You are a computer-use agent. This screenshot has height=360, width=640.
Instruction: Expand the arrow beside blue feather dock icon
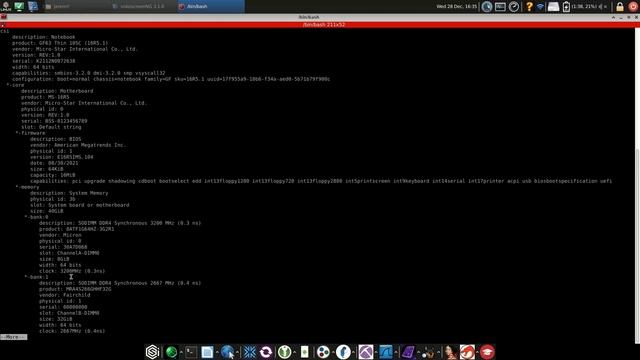pos(353,352)
